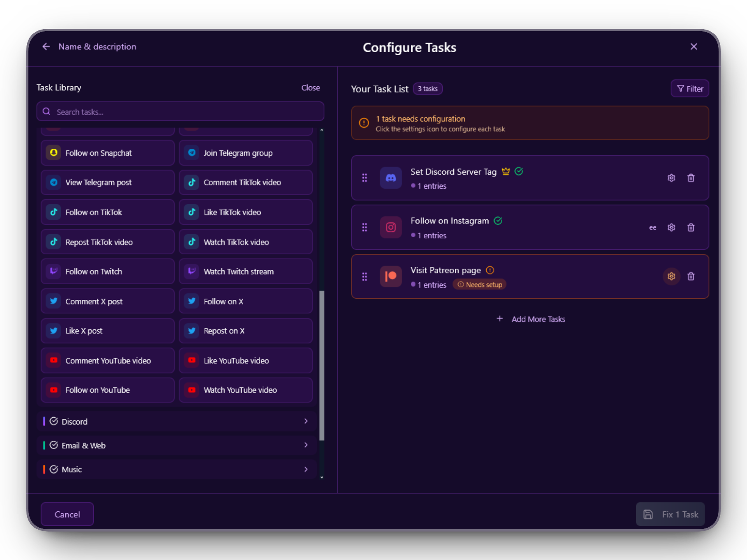Configure the Visit Patreon page task gear
The image size is (747, 560).
tap(671, 276)
